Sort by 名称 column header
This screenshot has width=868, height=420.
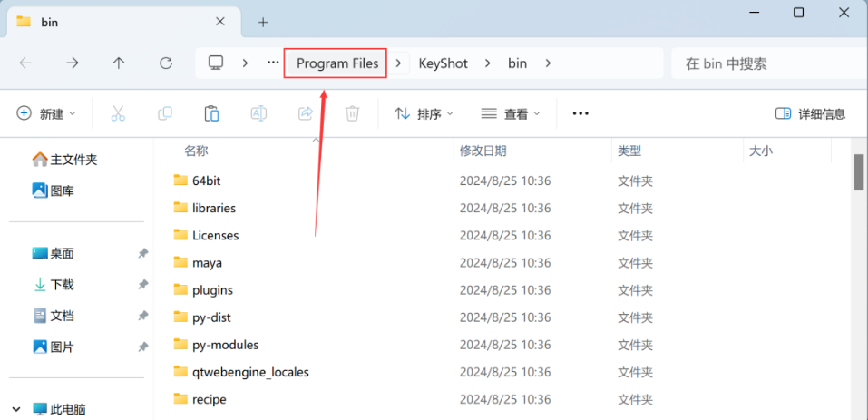[196, 151]
